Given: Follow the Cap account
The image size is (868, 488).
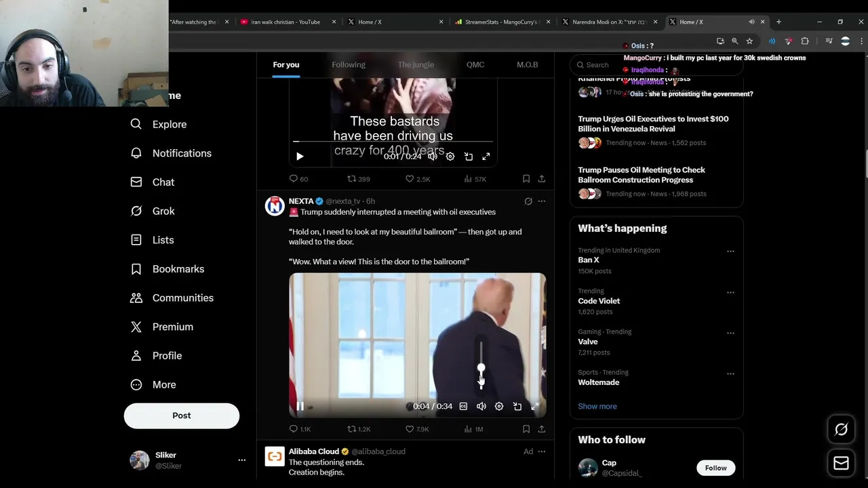Looking at the screenshot, I should click(x=715, y=468).
